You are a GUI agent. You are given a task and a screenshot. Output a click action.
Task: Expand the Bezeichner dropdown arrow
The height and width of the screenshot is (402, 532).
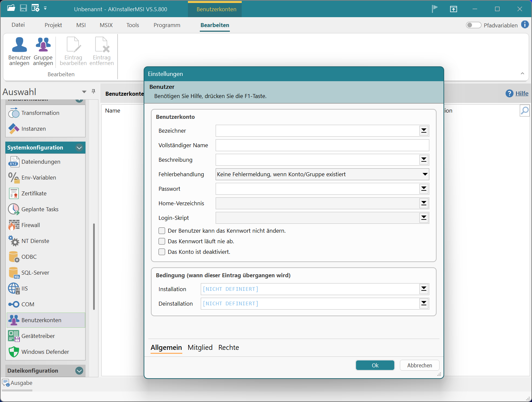pyautogui.click(x=424, y=131)
